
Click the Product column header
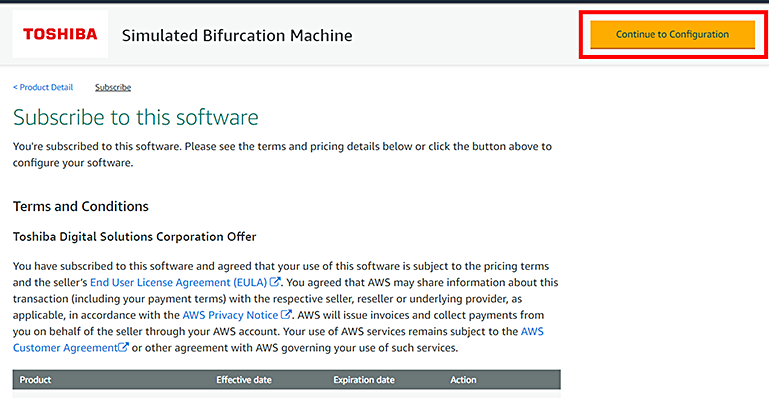click(x=35, y=380)
